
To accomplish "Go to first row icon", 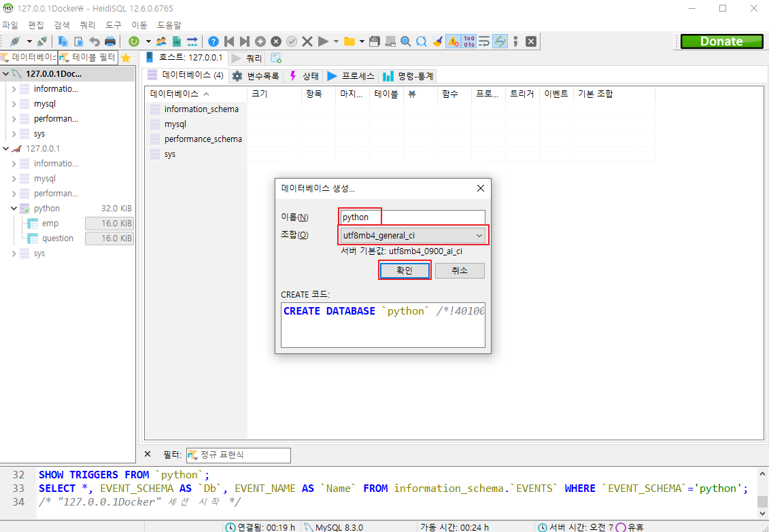I will [x=229, y=41].
